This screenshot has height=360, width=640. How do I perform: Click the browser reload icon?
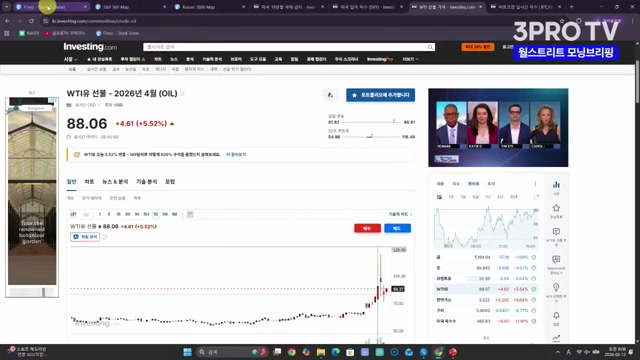[x=31, y=21]
